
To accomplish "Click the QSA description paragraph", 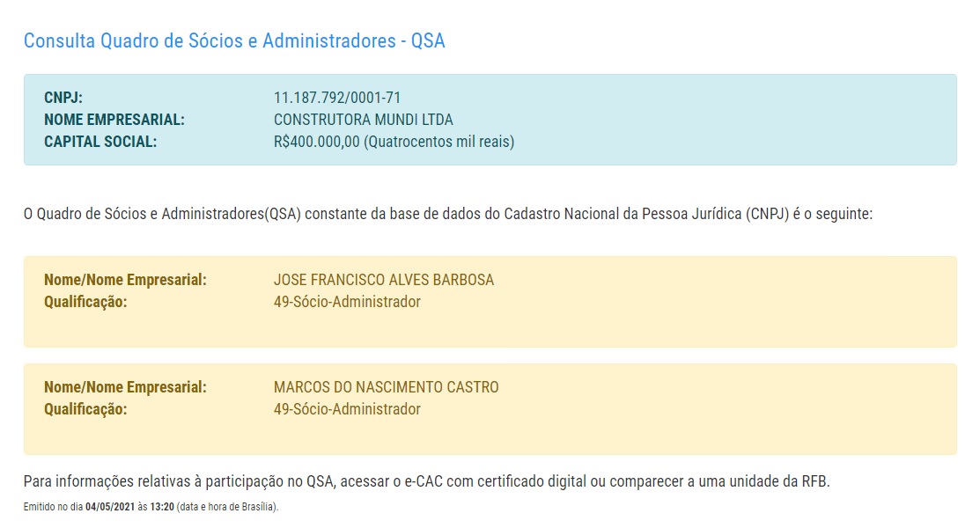I will [448, 214].
